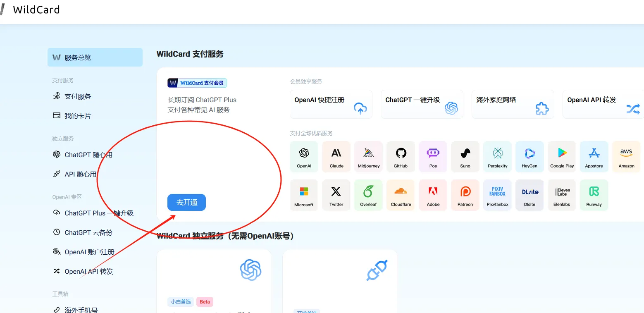This screenshot has height=313, width=644.
Task: Open the OpenAI 快捷注册 member service card
Action: 331,104
